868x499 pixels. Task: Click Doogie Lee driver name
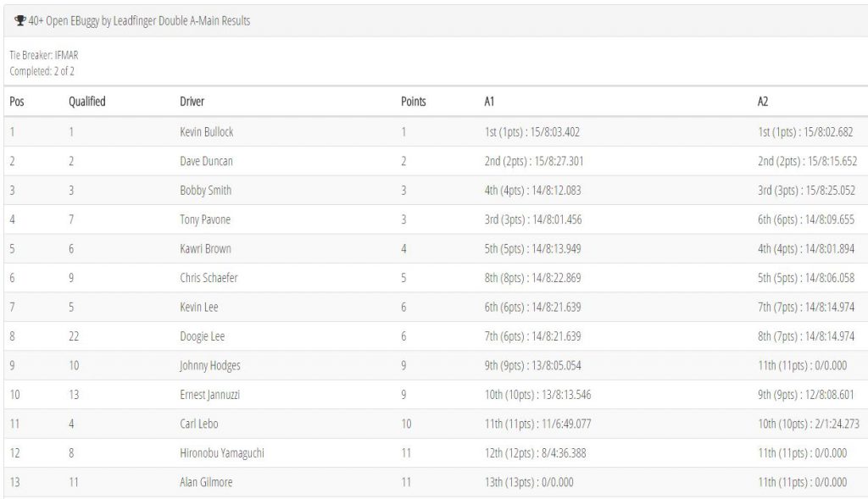[202, 336]
